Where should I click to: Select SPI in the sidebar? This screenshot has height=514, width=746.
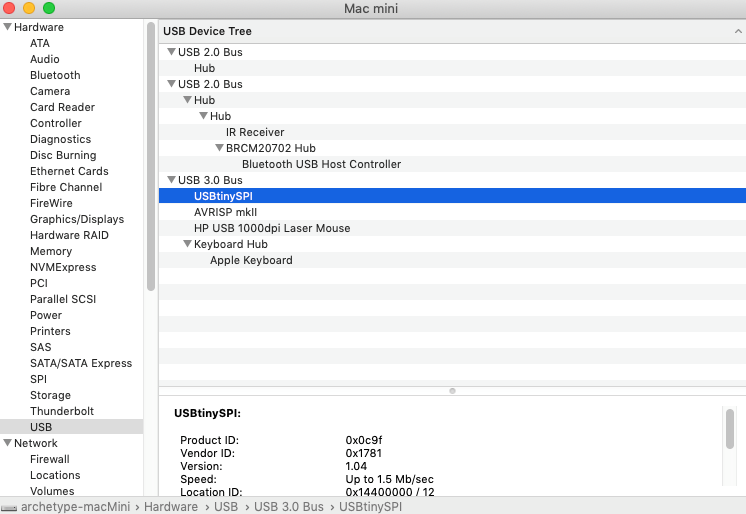(x=39, y=379)
